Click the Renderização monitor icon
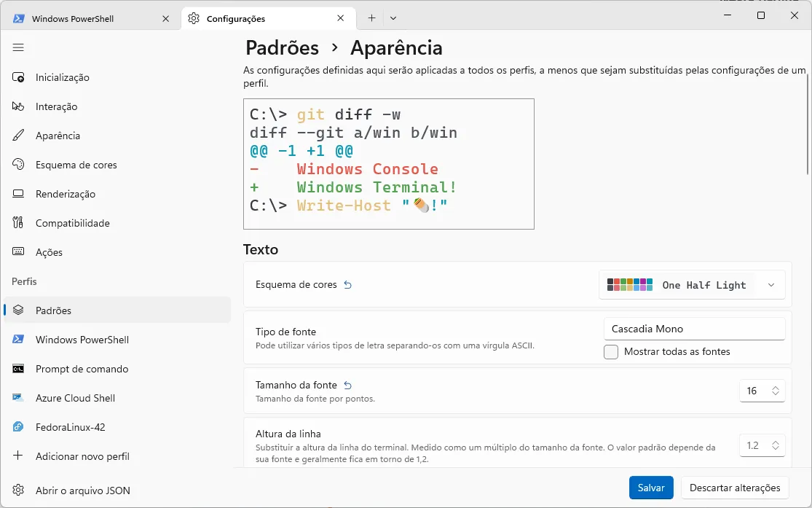This screenshot has width=812, height=508. 18,194
